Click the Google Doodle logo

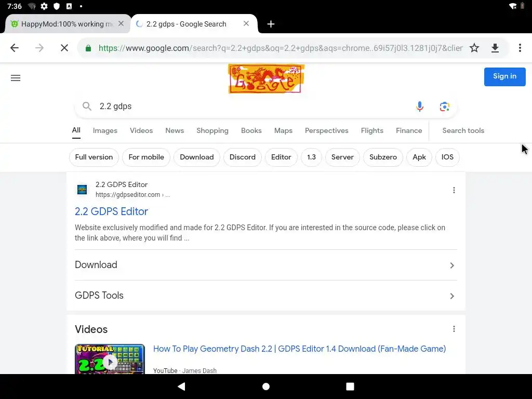point(266,78)
